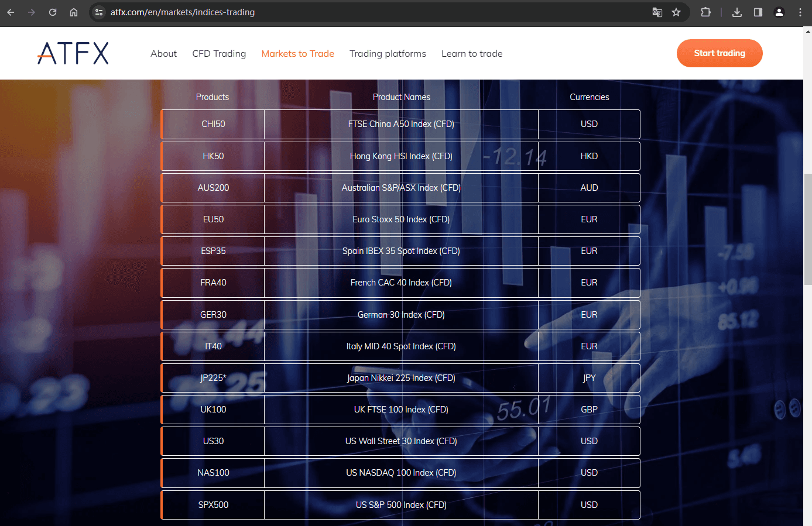Click Spain IBEX 35 Spot Index (CFD)

(x=401, y=251)
